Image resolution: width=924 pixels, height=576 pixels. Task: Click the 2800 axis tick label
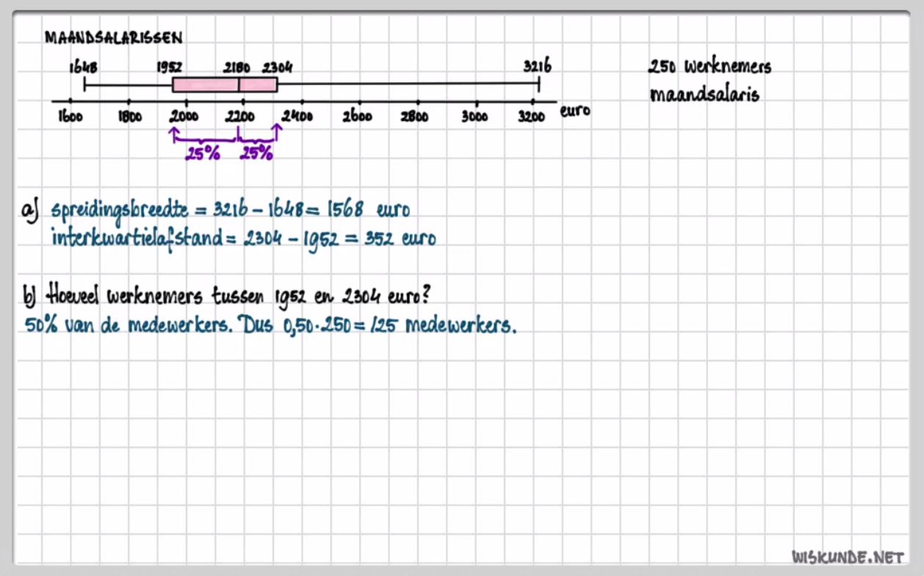[414, 117]
